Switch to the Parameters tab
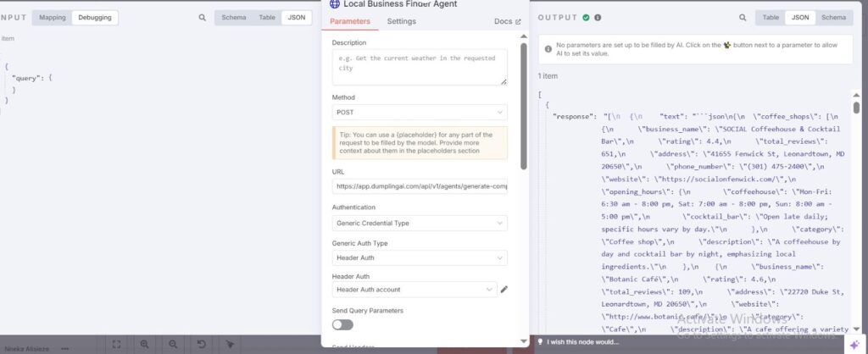 tap(349, 21)
